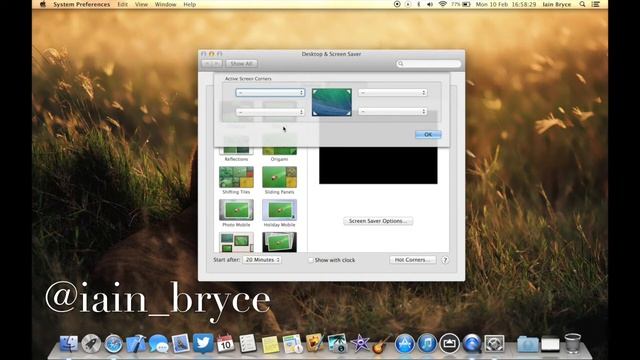640x360 pixels.
Task: Open the Help menu
Action: [x=190, y=4]
